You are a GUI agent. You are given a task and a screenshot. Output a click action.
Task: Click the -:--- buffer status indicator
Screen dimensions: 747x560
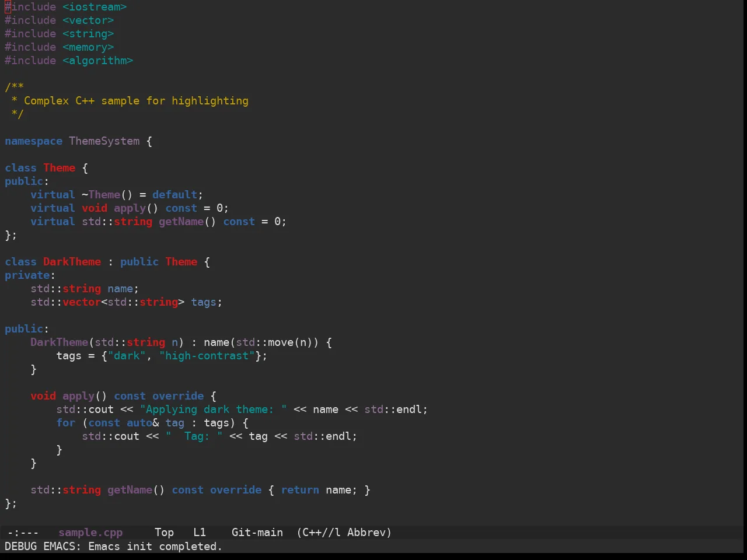click(23, 533)
